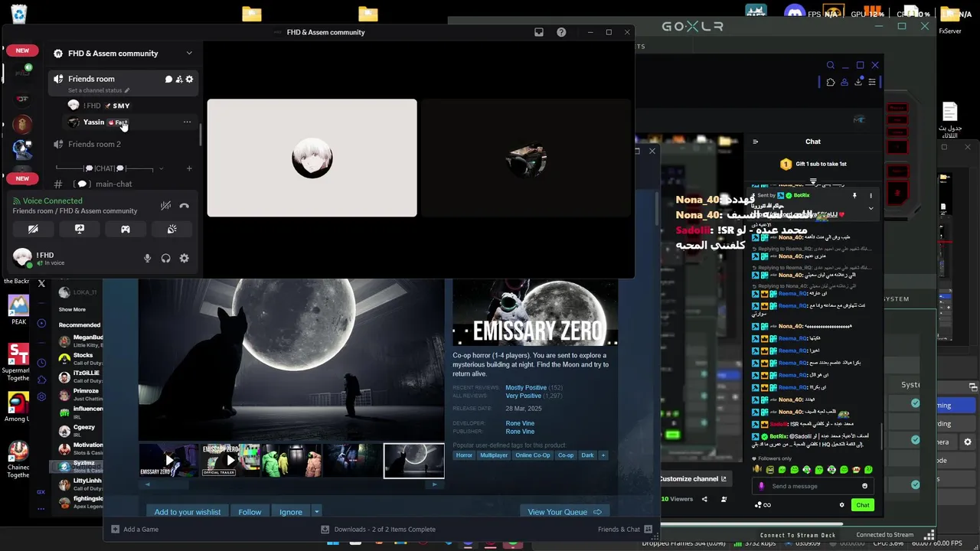The height and width of the screenshot is (551, 980).
Task: Play first Emissary Zero trailer thumbnail
Action: click(168, 461)
